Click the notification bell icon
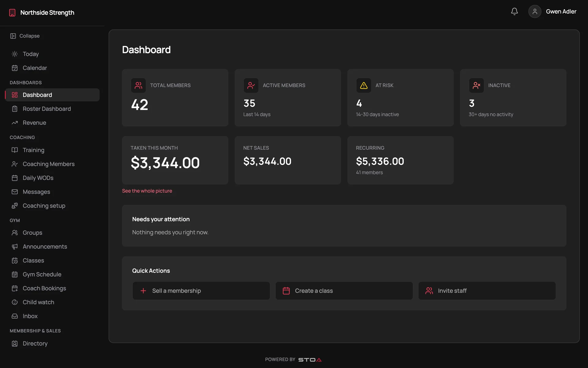The height and width of the screenshot is (368, 588). pos(514,11)
